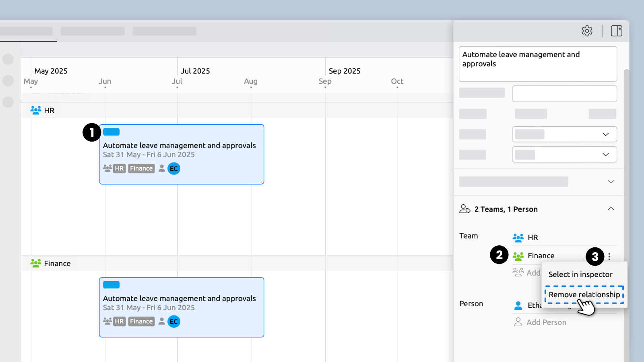Open the three-dot menu beside Finance
Viewport: 644px width, 362px height.
tap(609, 256)
